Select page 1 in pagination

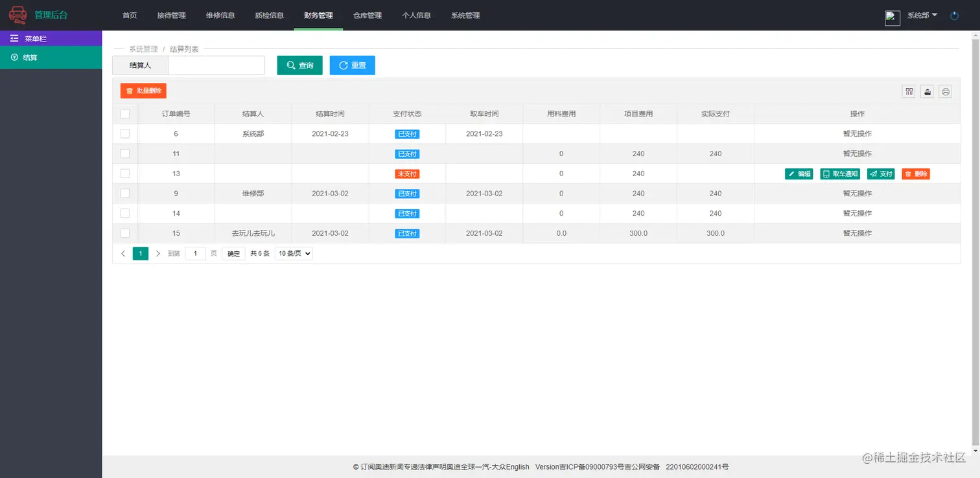click(x=141, y=253)
